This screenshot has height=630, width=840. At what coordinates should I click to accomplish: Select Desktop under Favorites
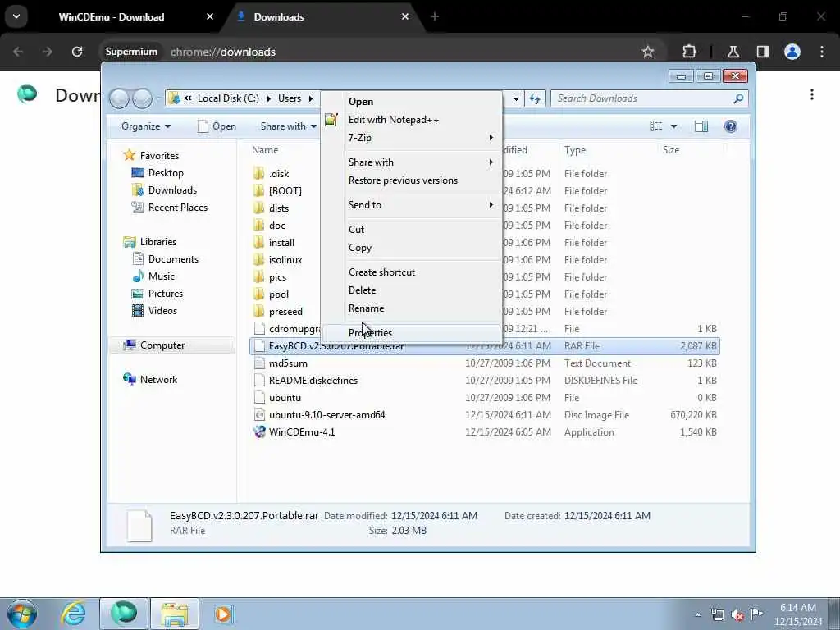click(x=157, y=172)
